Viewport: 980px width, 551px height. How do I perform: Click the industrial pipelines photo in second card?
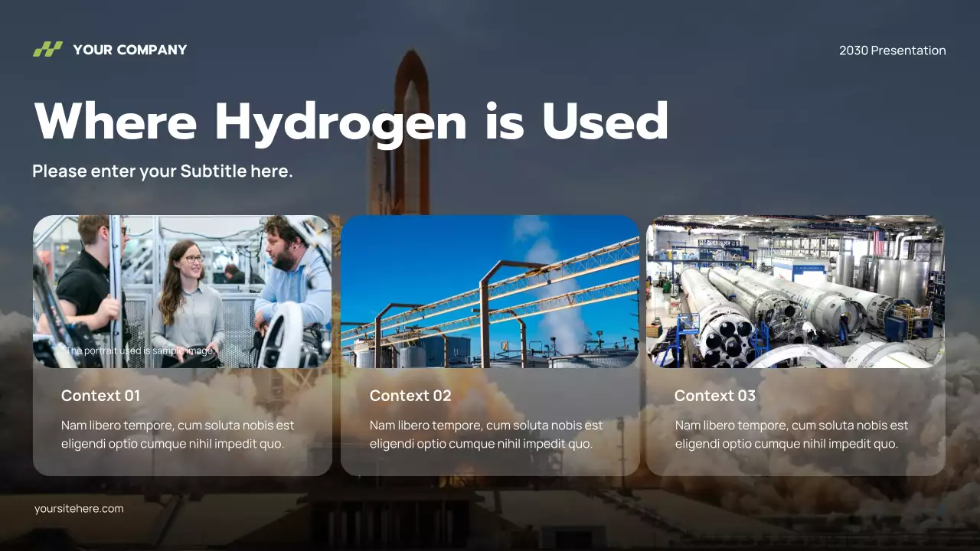[491, 291]
